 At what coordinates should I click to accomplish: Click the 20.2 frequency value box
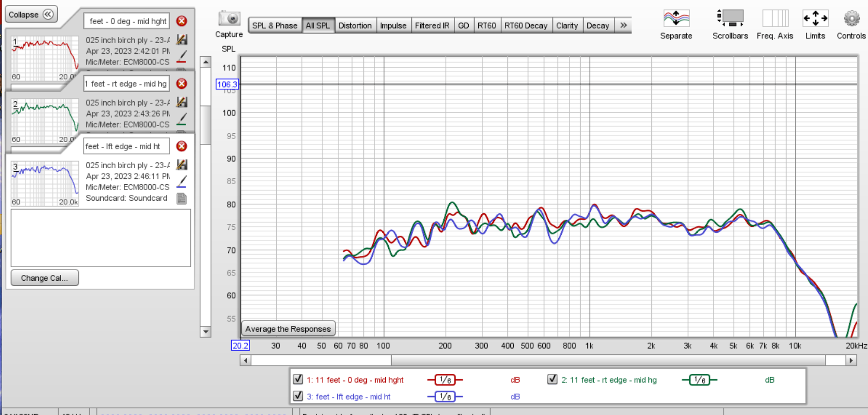coord(240,345)
